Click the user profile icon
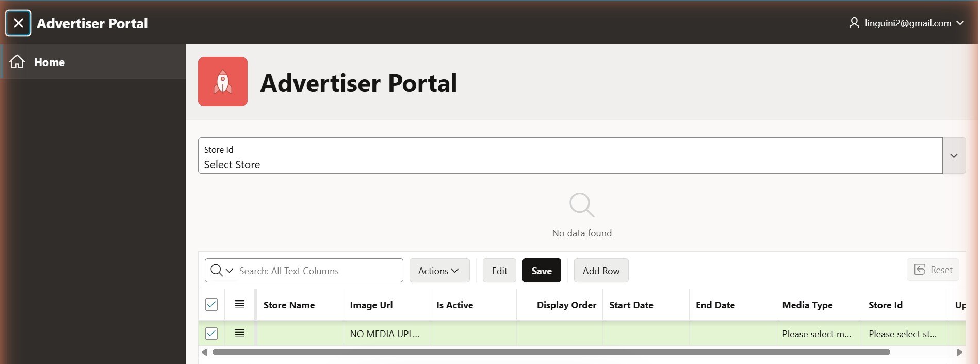 854,23
